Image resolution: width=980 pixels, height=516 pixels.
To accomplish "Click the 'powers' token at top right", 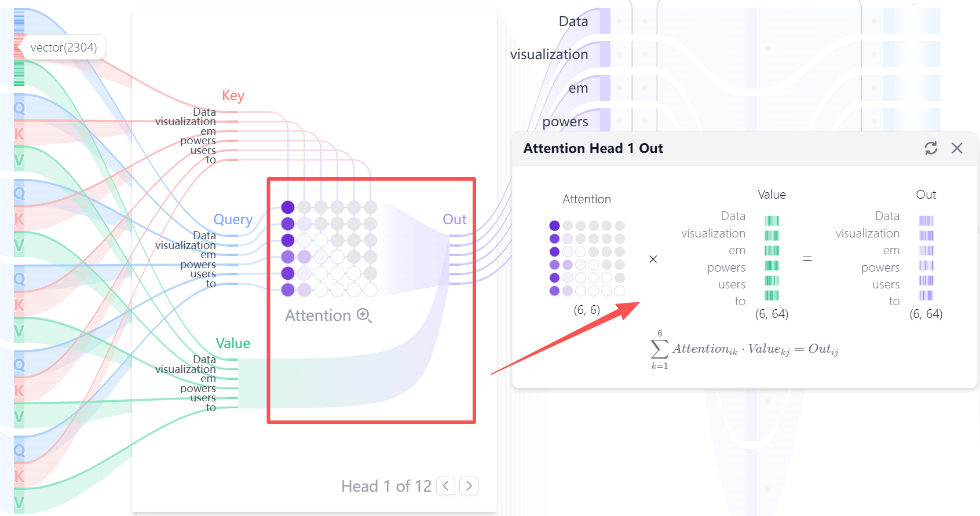I will [x=565, y=122].
